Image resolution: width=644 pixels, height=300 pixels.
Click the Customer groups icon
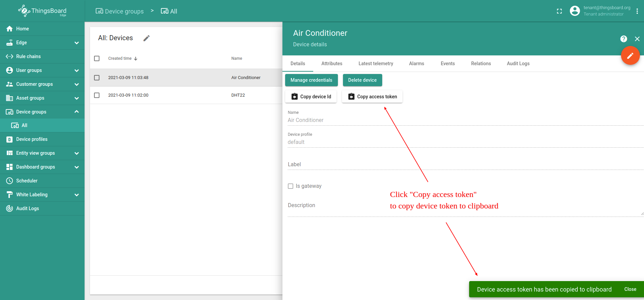click(x=9, y=84)
